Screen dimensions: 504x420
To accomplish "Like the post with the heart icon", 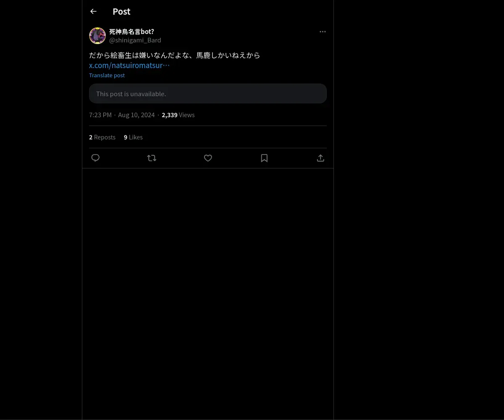I will tap(208, 158).
